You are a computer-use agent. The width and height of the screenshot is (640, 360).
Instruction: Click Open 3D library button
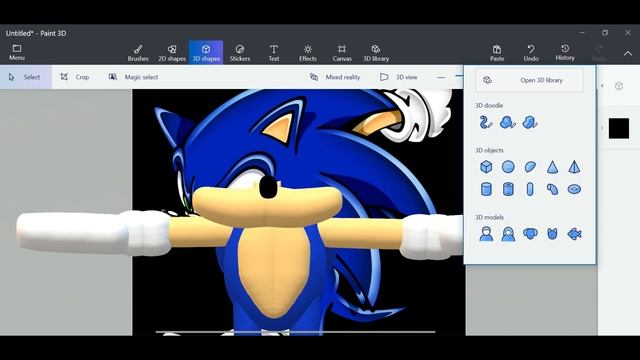pos(529,80)
